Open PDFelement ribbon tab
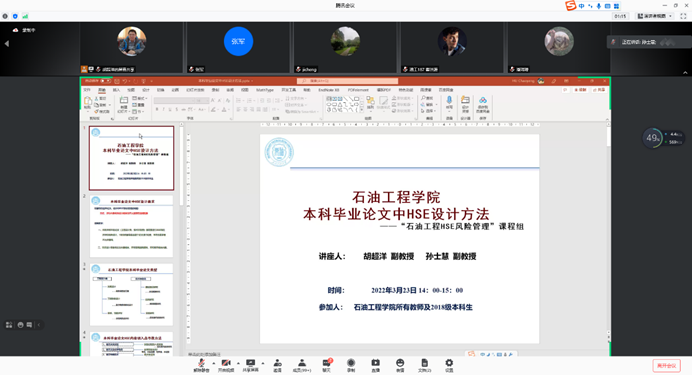Screen dimensions: 692x375 [x=358, y=90]
